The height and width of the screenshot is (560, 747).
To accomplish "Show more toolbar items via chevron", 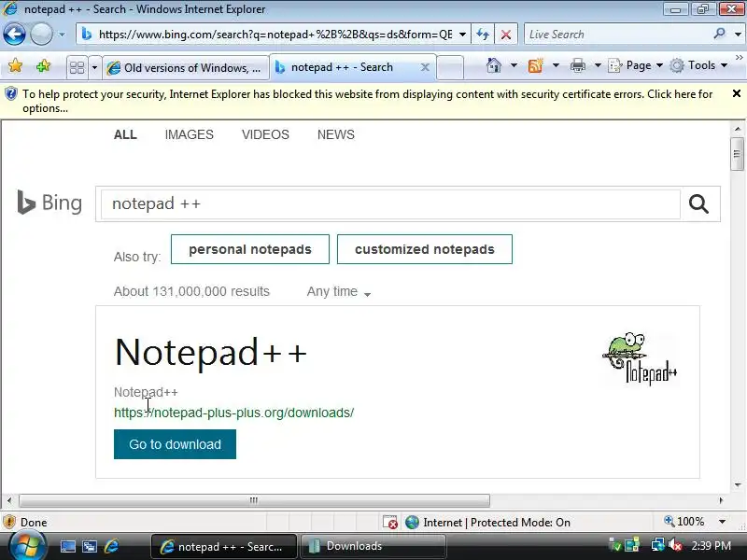I will pyautogui.click(x=739, y=57).
